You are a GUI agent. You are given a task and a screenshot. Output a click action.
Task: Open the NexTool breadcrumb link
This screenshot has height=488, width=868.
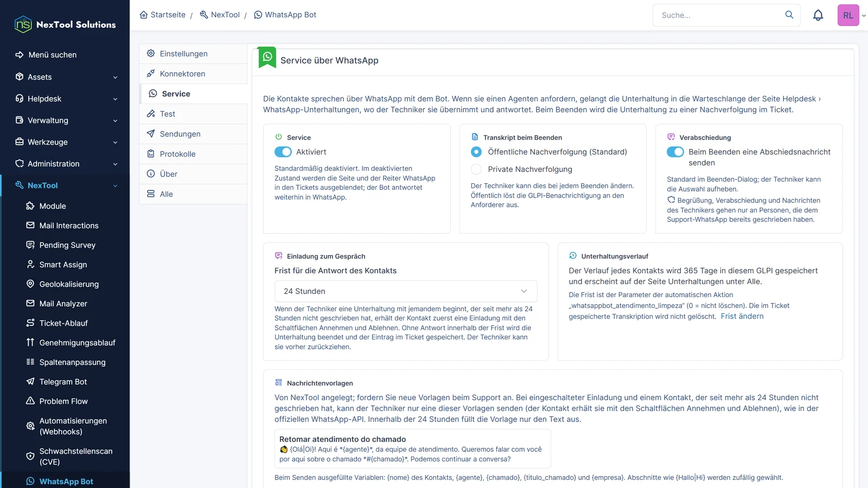tap(220, 15)
